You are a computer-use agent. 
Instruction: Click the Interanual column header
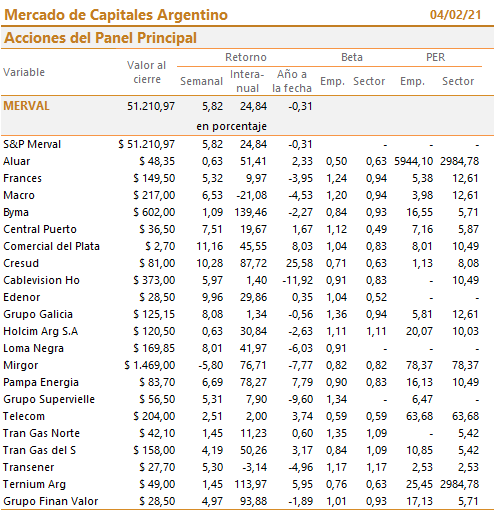click(x=247, y=81)
